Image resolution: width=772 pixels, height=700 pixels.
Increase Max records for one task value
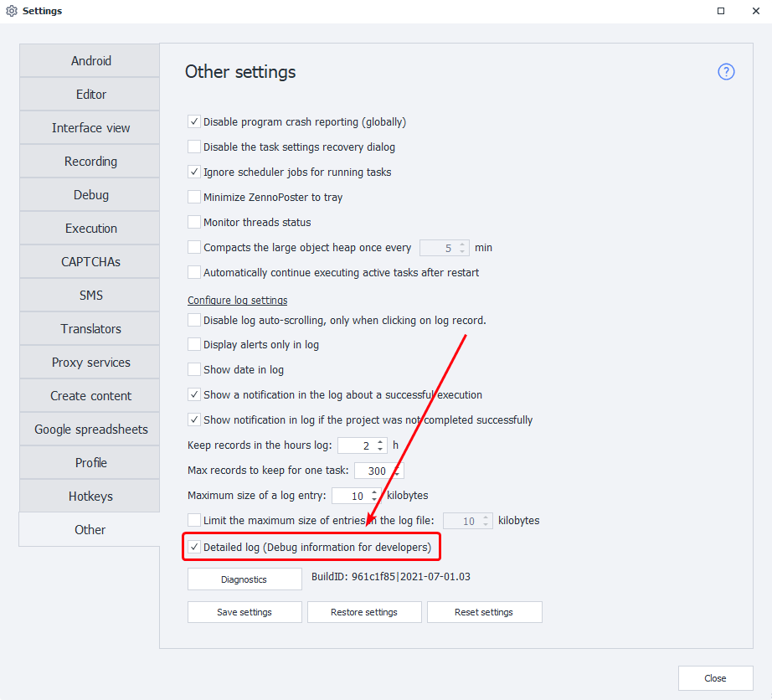tap(397, 467)
